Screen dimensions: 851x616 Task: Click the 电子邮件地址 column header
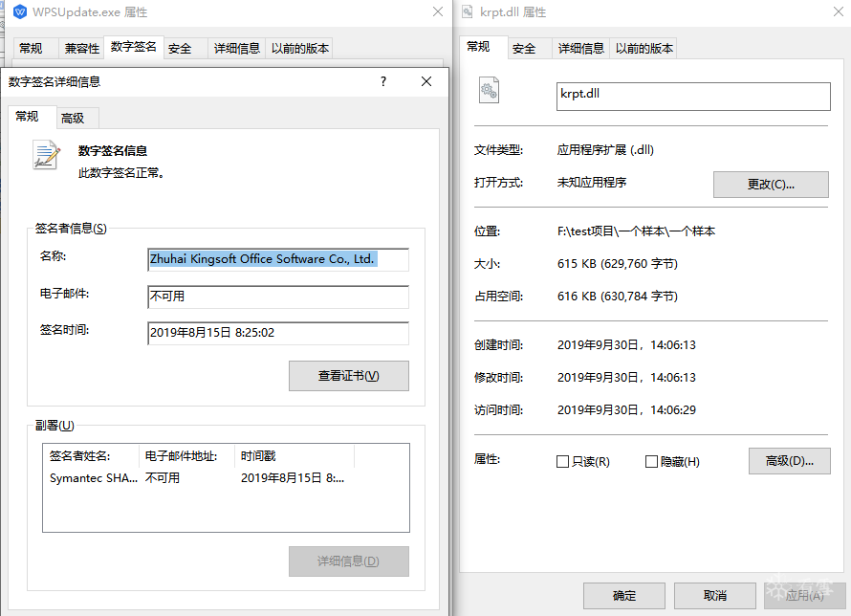187,456
